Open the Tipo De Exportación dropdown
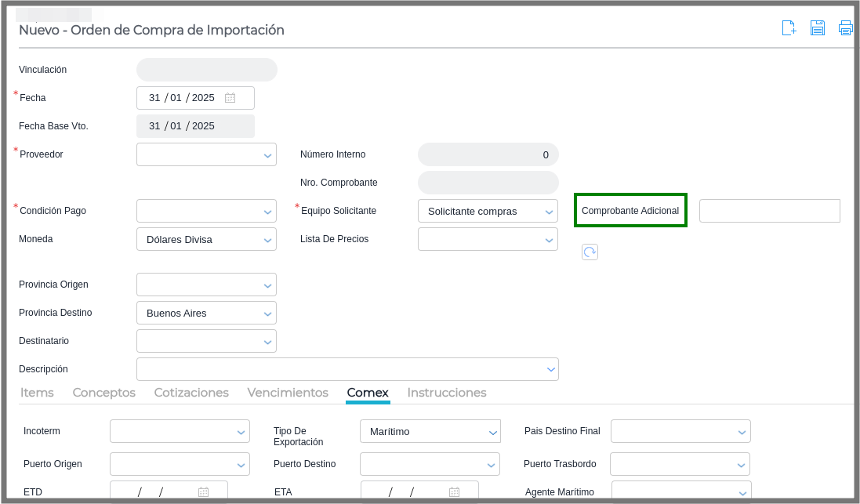The width and height of the screenshot is (860, 504). [x=492, y=432]
